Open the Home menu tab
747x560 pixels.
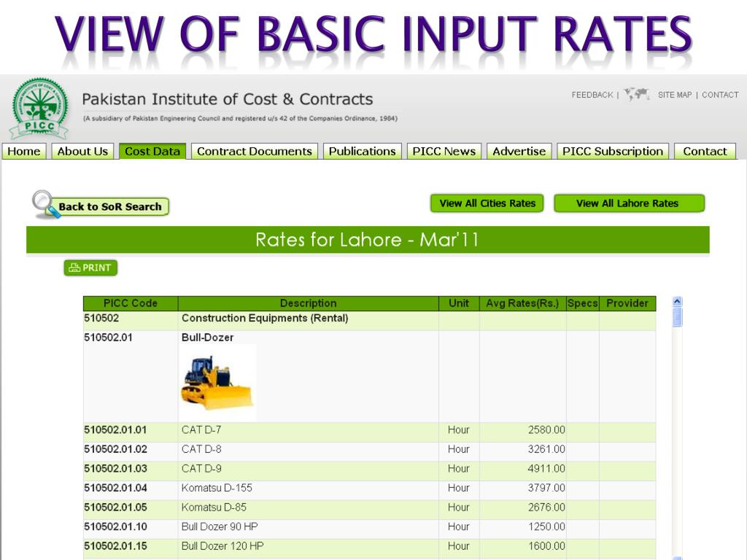tap(24, 151)
